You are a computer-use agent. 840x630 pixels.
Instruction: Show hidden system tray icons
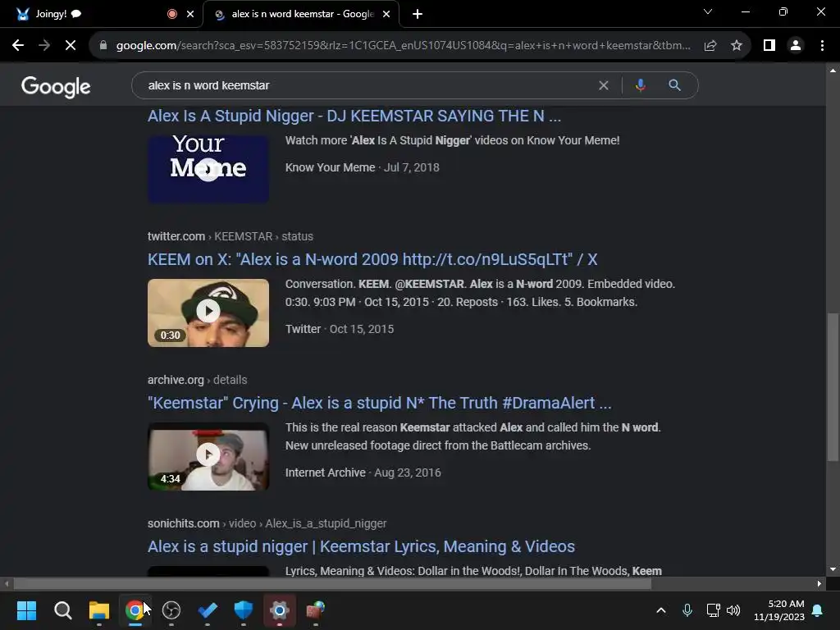tap(661, 610)
